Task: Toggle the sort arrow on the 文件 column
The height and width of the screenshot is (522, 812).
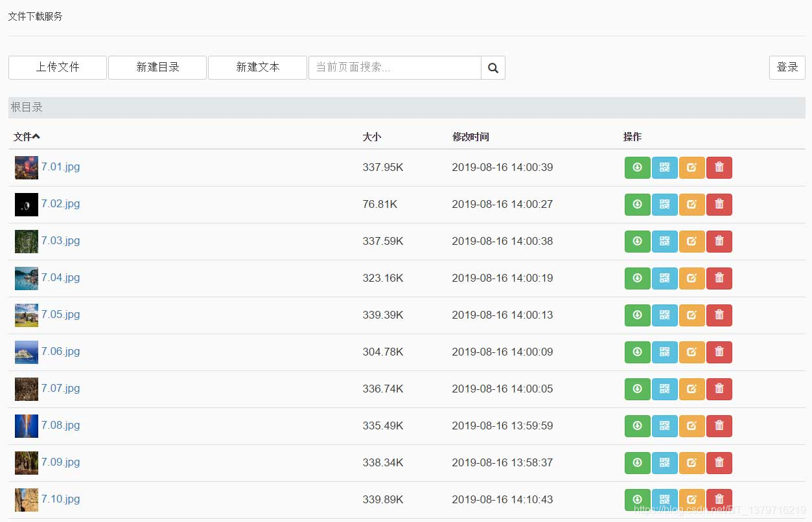Action: [36, 136]
